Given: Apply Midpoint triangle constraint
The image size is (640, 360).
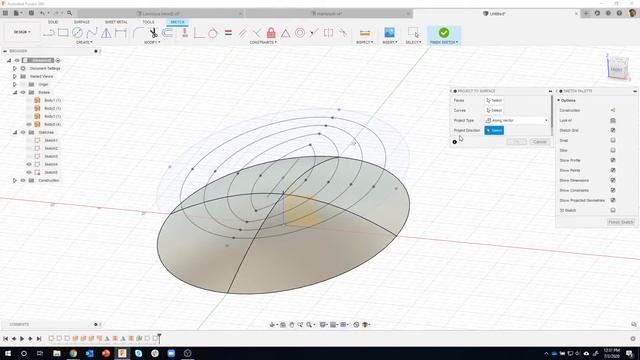Looking at the screenshot, I should click(285, 33).
